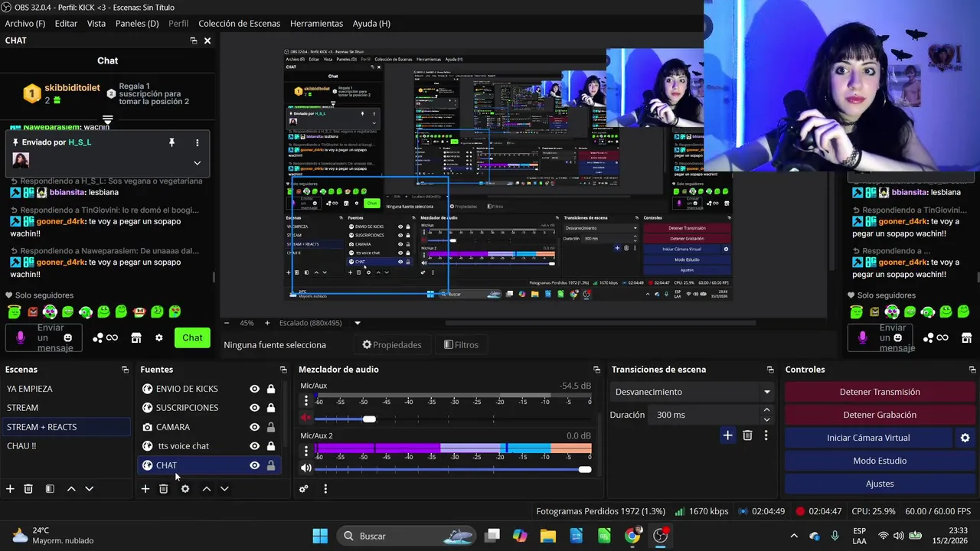This screenshot has width=980, height=551.
Task: Open Escalado (880x495) scaling dropdown
Action: tap(357, 323)
